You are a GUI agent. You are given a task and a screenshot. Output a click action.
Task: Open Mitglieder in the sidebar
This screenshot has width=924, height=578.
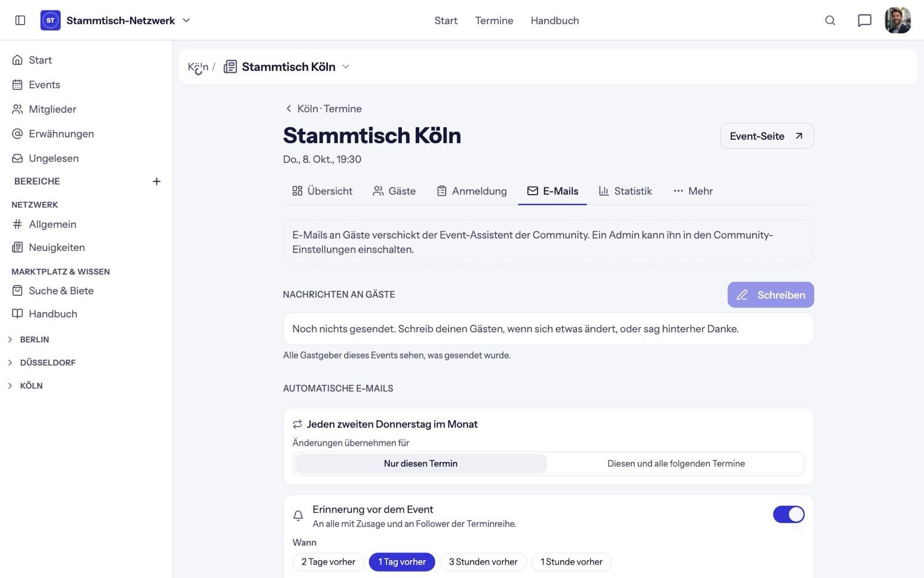click(x=87, y=109)
